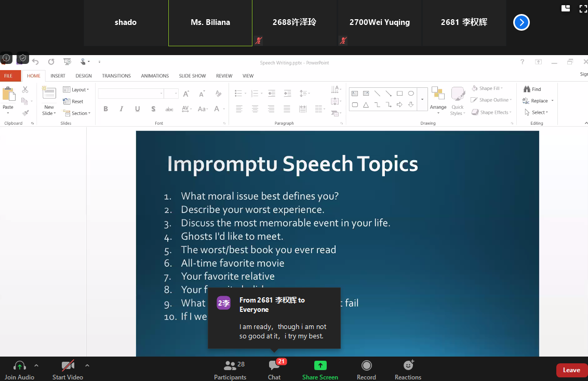Screen dimensions: 588x381
Task: Open the SLIDE SHOW ribbon tab
Action: pyautogui.click(x=192, y=76)
